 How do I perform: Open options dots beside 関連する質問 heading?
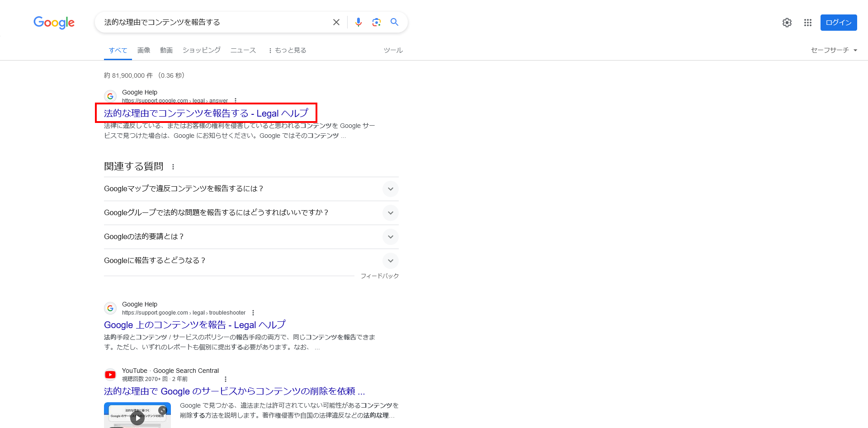173,167
